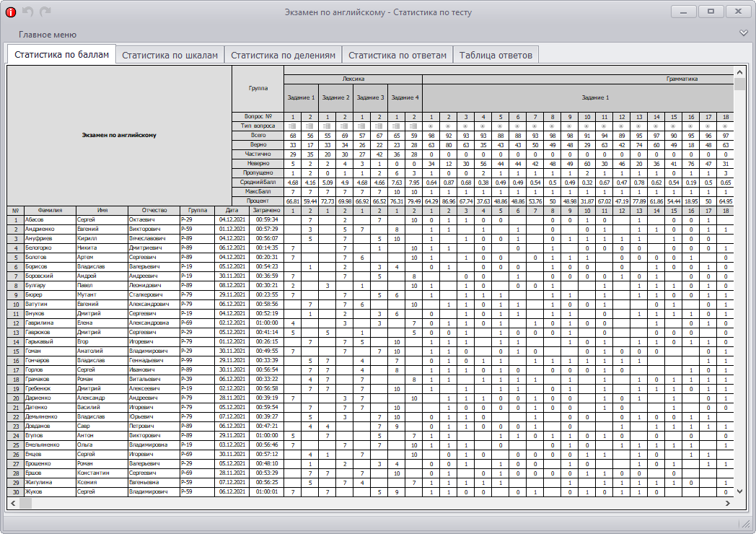756x534 pixels.
Task: Click the time value 00:14:35
Action: pyautogui.click(x=267, y=248)
